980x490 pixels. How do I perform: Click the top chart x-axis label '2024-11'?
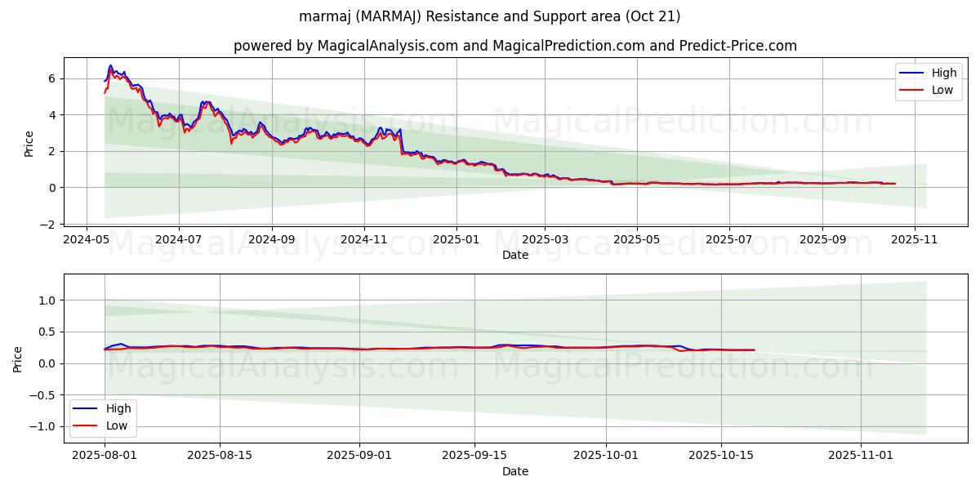363,240
